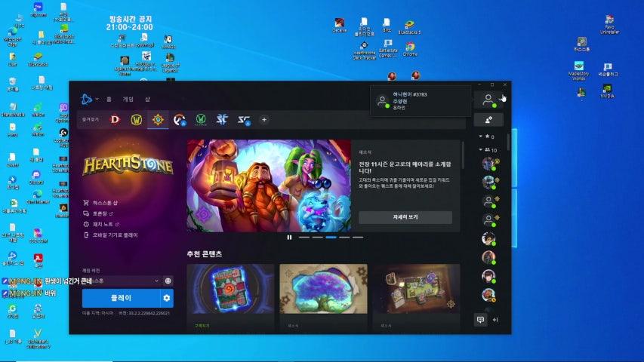Select the World of Warcraft game icon
This screenshot has width=644, height=362.
(137, 120)
